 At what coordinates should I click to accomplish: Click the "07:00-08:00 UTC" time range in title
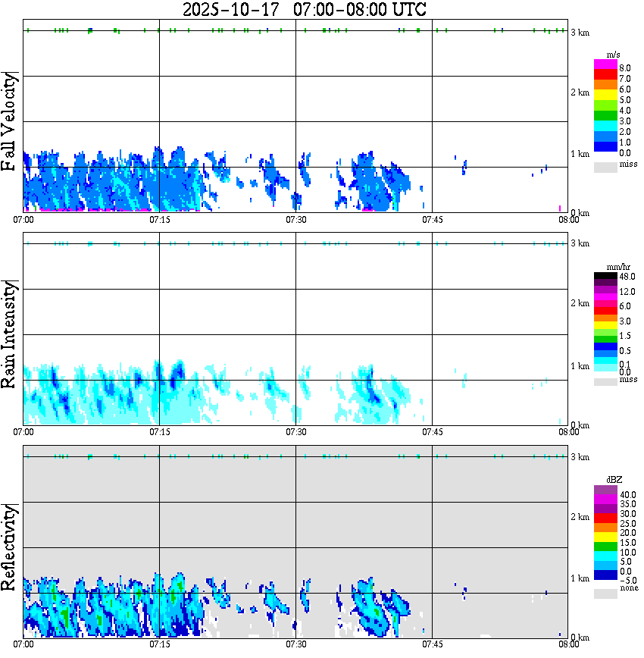(360, 9)
